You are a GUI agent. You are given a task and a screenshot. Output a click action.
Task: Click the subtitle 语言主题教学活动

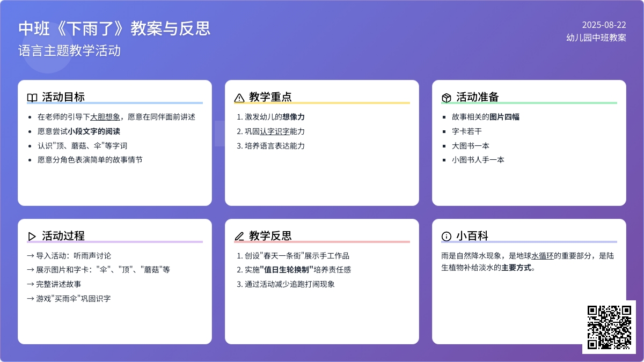(x=69, y=51)
